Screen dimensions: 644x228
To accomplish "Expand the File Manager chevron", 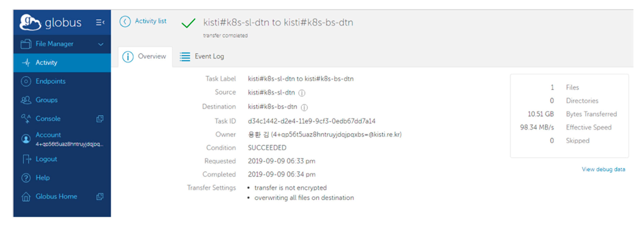I will 101,44.
